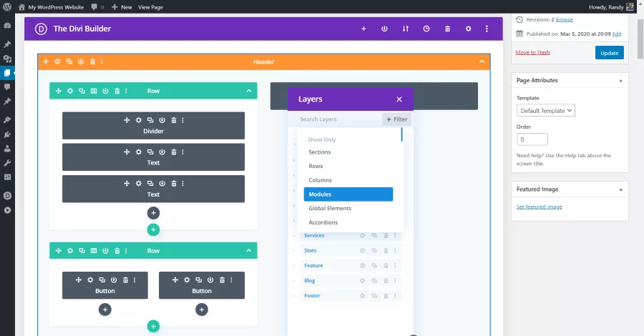Click the Search Layers field
The height and width of the screenshot is (336, 644).
[335, 119]
